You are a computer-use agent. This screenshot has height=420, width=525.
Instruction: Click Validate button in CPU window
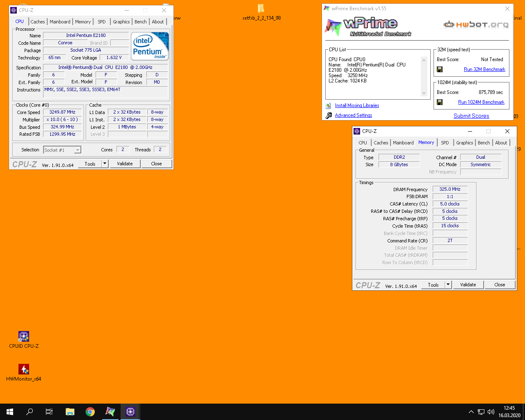pos(125,164)
